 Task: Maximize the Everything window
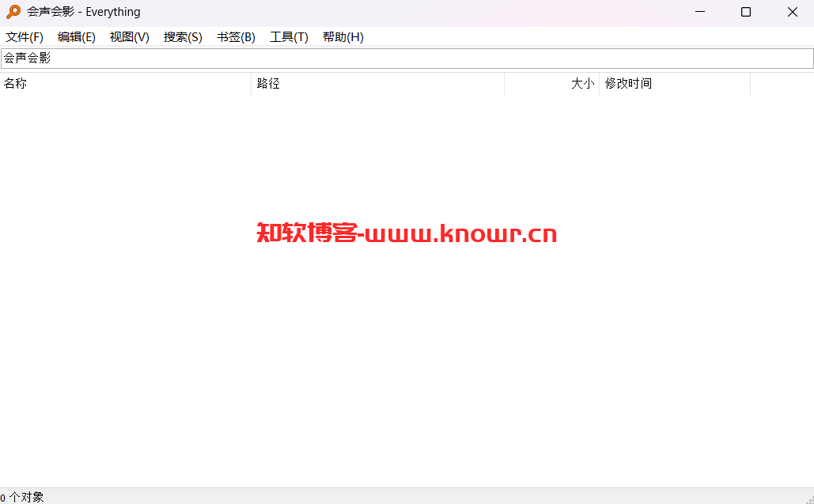[x=746, y=12]
